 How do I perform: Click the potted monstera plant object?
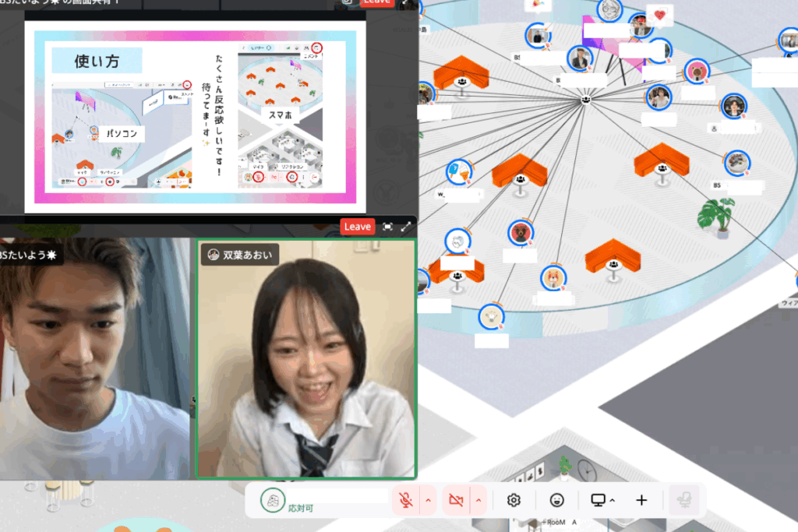point(717,217)
